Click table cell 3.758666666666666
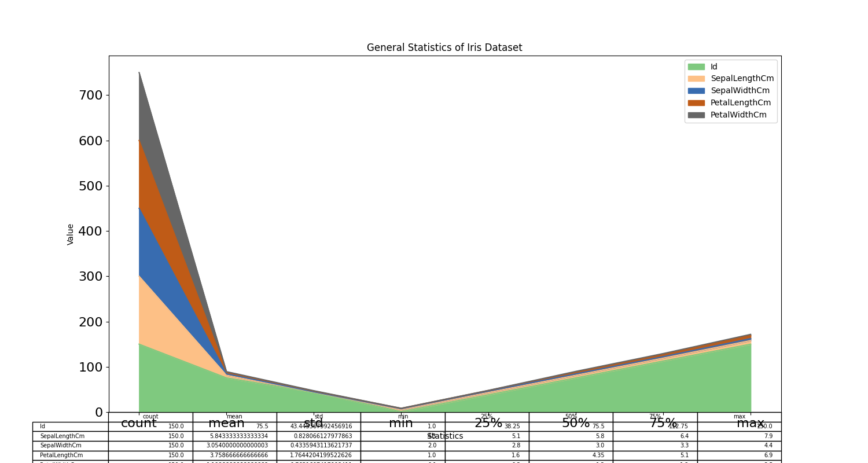 (x=234, y=455)
